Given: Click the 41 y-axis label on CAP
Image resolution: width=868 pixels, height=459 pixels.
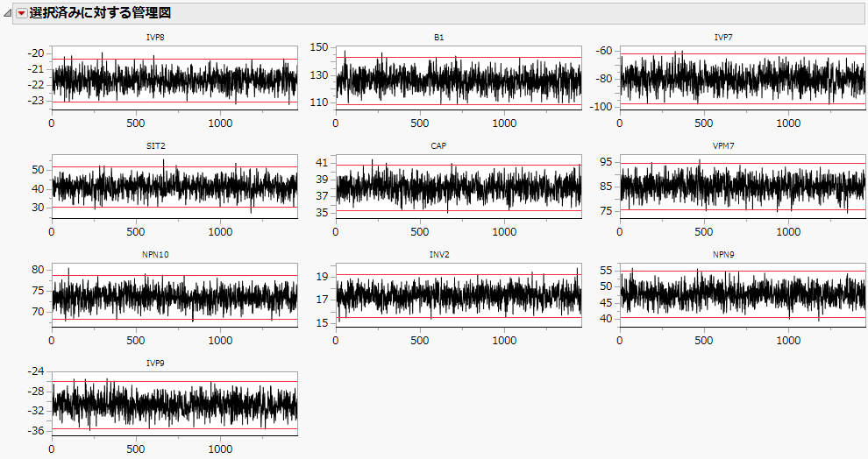Looking at the screenshot, I should tap(322, 163).
